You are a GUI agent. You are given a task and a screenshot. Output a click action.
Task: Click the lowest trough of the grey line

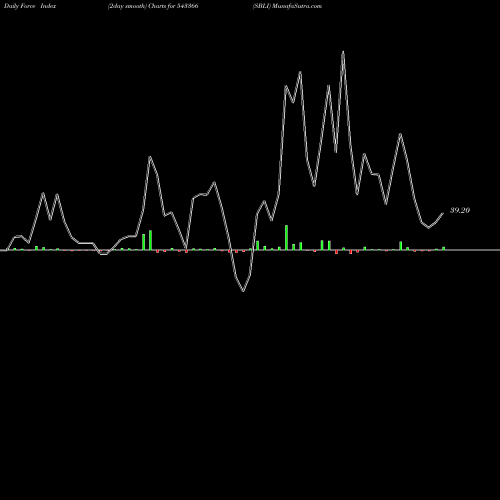tap(243, 291)
